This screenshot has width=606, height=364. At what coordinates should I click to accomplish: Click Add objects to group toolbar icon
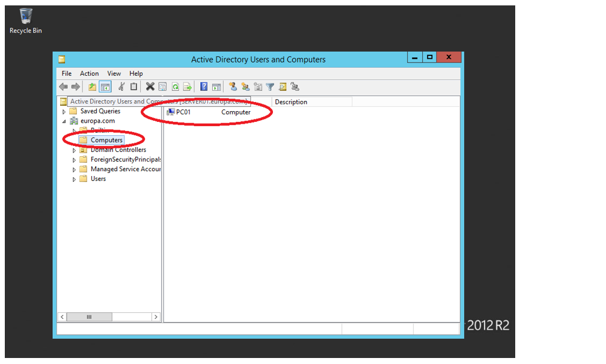point(295,87)
